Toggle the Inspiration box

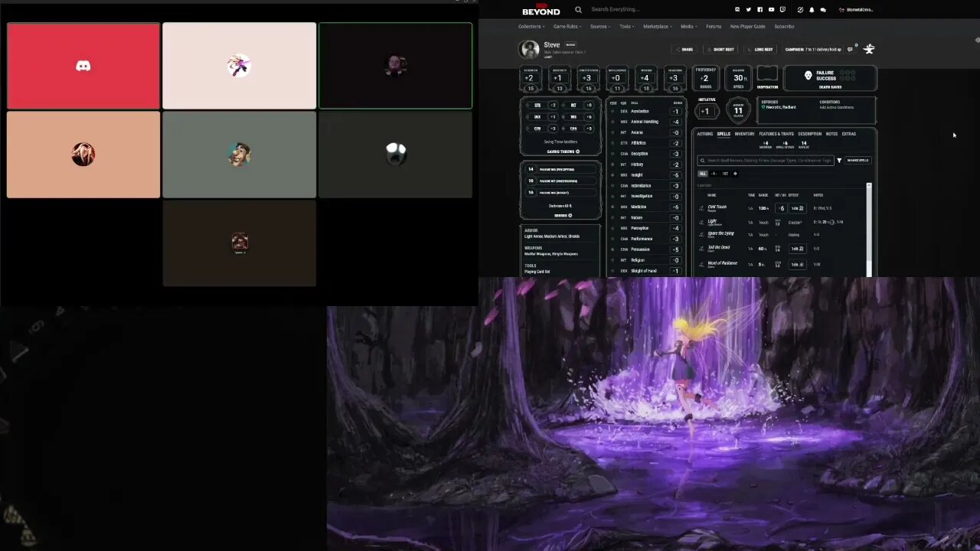(x=767, y=74)
